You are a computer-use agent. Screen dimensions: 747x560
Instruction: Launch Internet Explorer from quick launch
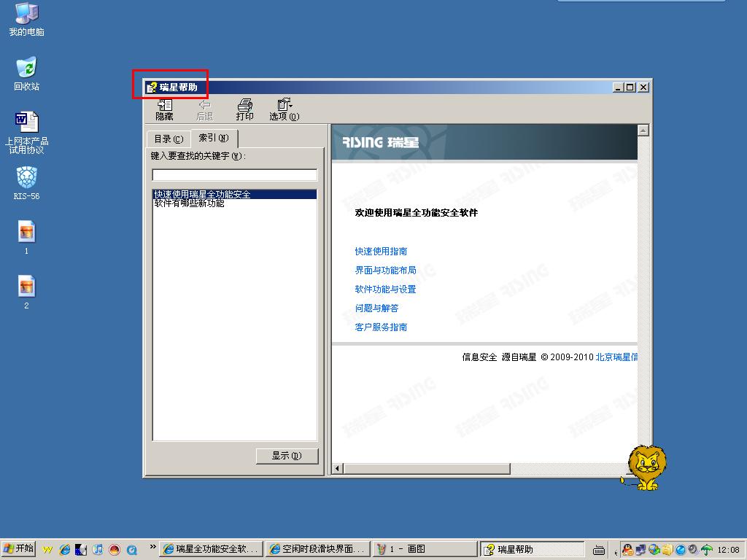coord(64,550)
